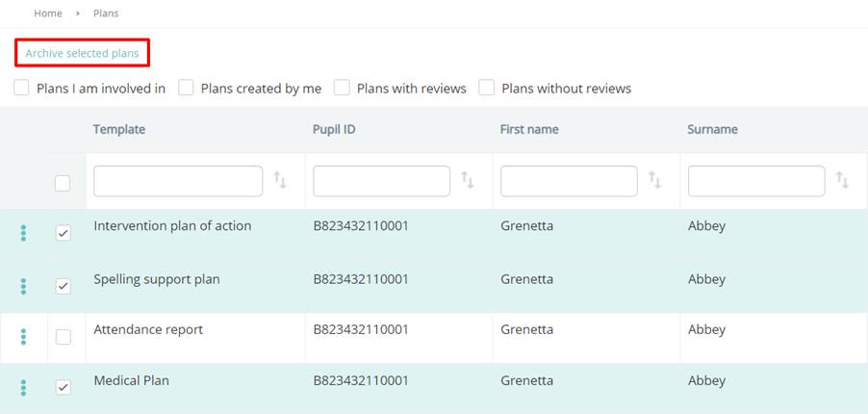Image resolution: width=868 pixels, height=414 pixels.
Task: Tick the Plans I am involved in checkbox
Action: (21, 88)
